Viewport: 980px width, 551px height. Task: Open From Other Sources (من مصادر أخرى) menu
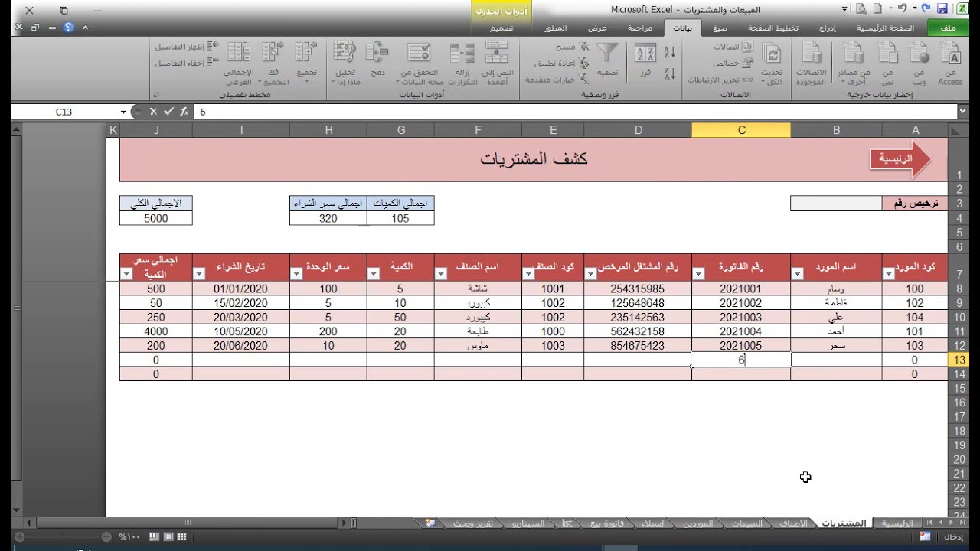[x=854, y=64]
